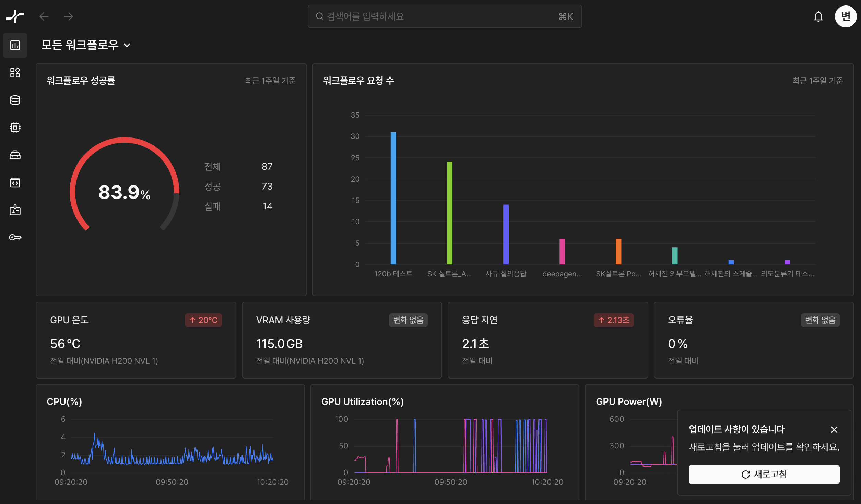Click the apps grid sidebar icon
The width and height of the screenshot is (861, 504).
point(15,73)
